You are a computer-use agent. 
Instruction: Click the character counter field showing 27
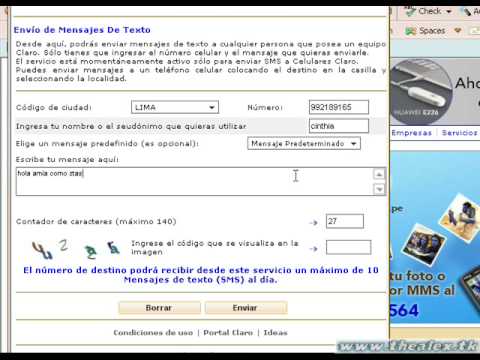[345, 221]
